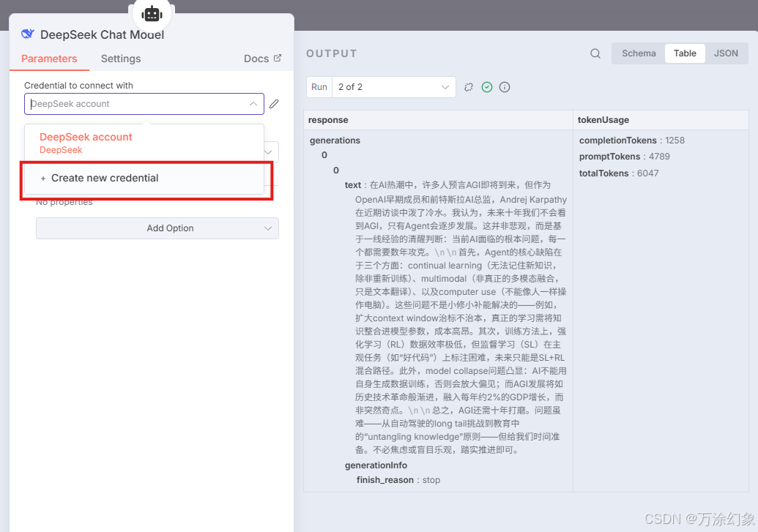Click the credential selector input field
Screen dimensions: 758x532
[x=144, y=104]
